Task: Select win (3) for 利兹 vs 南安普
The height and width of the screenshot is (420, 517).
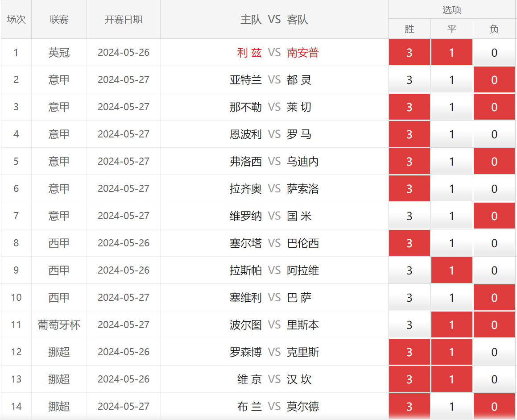Action: tap(409, 53)
